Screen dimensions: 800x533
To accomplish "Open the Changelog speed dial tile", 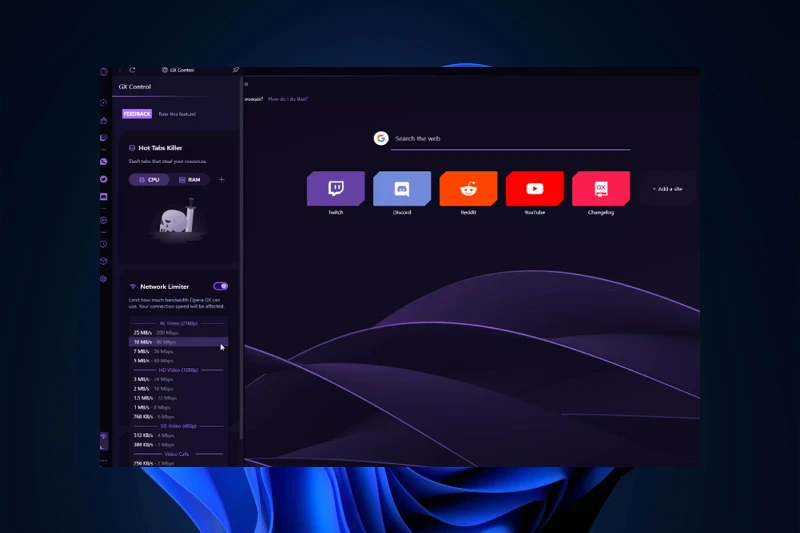I will tap(601, 189).
